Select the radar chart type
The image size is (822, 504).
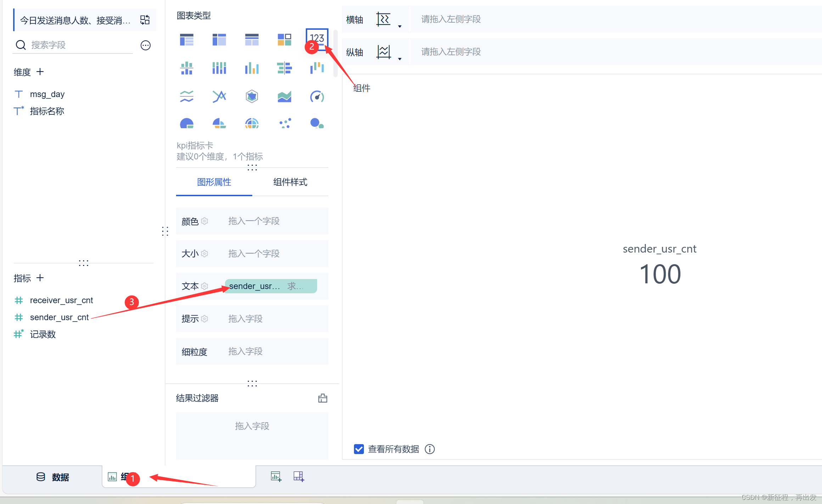coord(252,96)
